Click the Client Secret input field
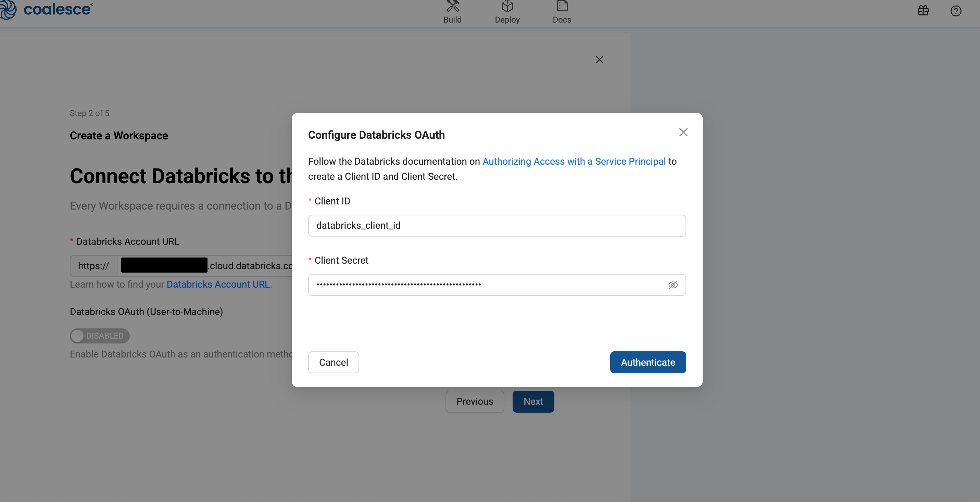 pyautogui.click(x=497, y=285)
